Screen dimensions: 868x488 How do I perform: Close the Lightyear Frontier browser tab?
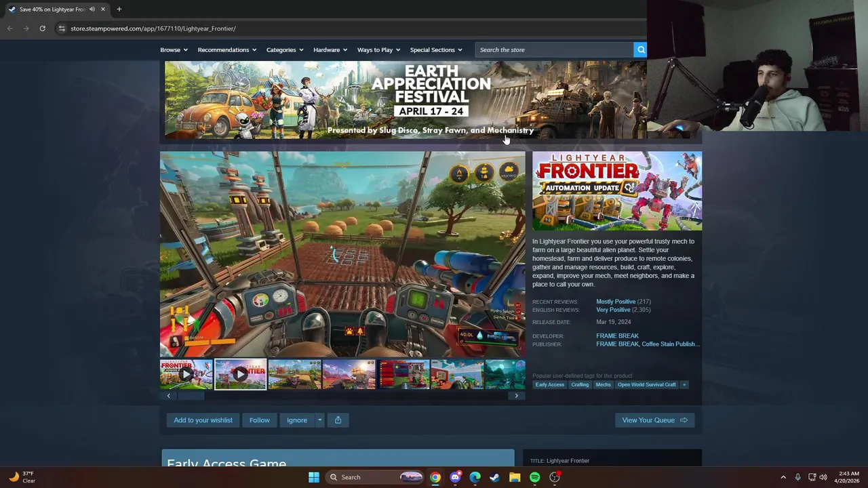103,9
